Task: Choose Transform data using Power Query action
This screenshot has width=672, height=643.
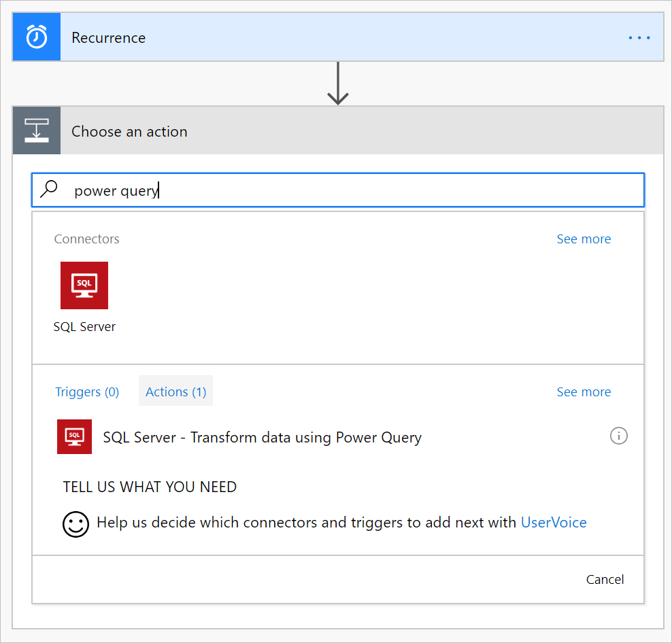Action: 262,438
